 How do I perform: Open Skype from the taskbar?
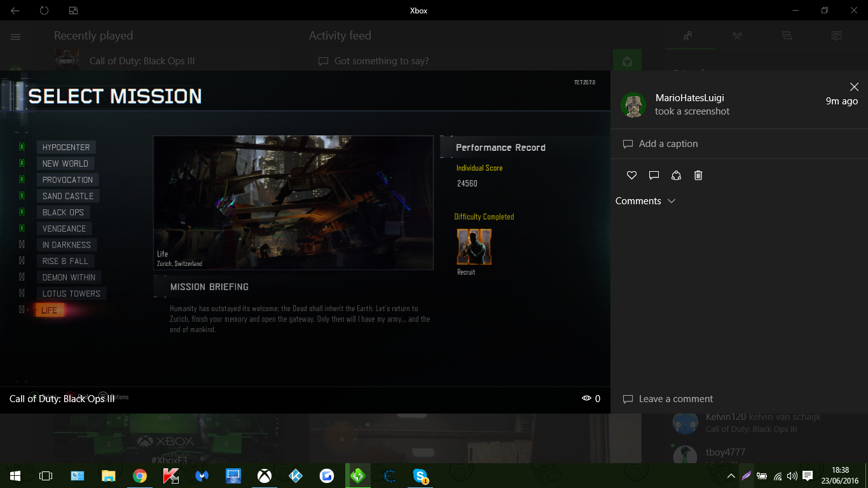click(420, 475)
